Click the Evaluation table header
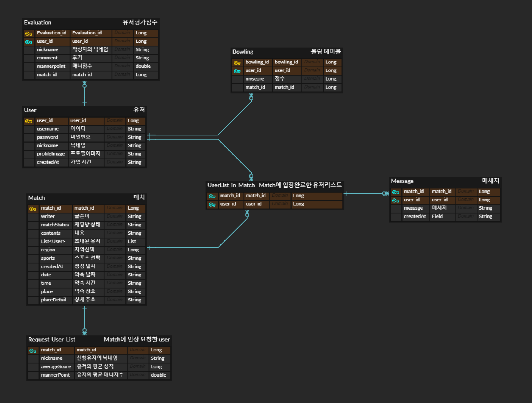 pos(38,22)
